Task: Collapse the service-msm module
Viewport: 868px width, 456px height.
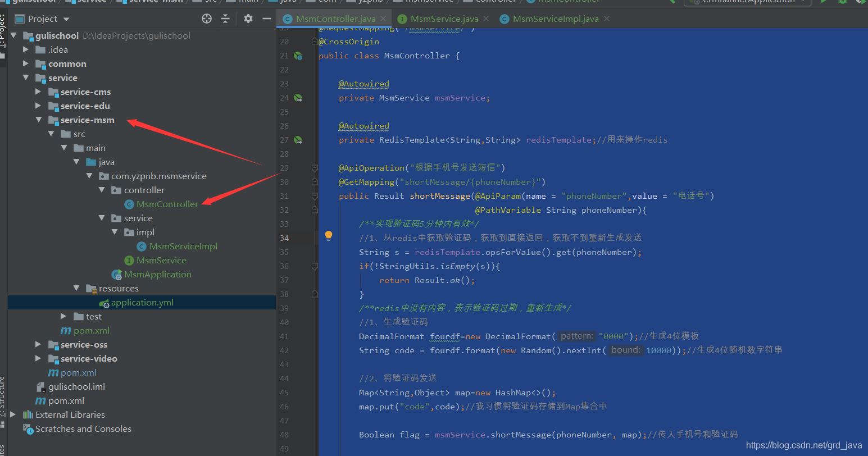Action: (x=38, y=120)
